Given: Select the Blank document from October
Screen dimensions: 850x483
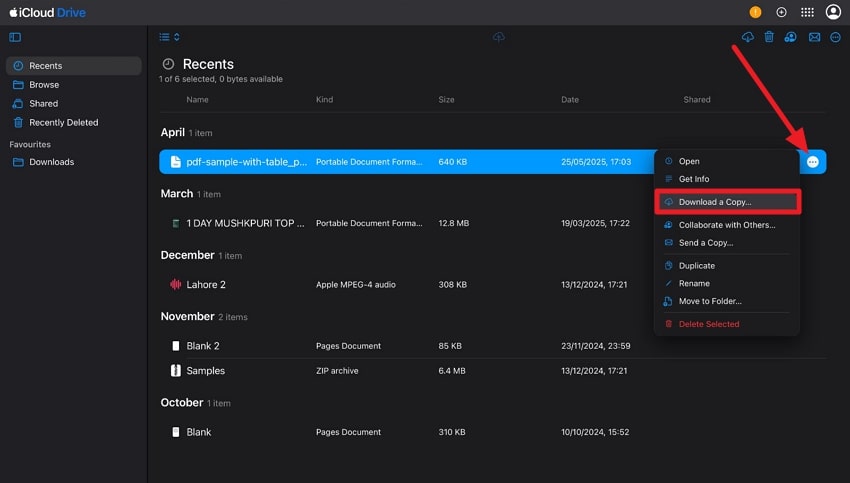Looking at the screenshot, I should click(x=199, y=432).
